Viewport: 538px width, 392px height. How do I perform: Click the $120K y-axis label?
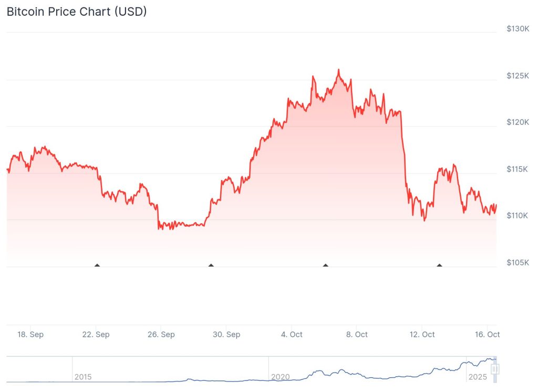[517, 122]
